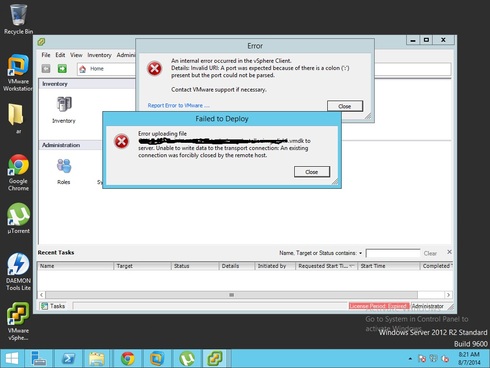490x368 pixels.
Task: Close the Error dialog
Action: [345, 106]
